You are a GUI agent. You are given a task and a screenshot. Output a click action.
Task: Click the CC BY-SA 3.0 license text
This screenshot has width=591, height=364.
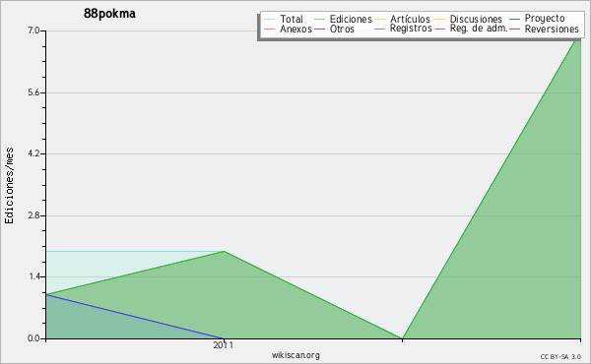pos(560,357)
